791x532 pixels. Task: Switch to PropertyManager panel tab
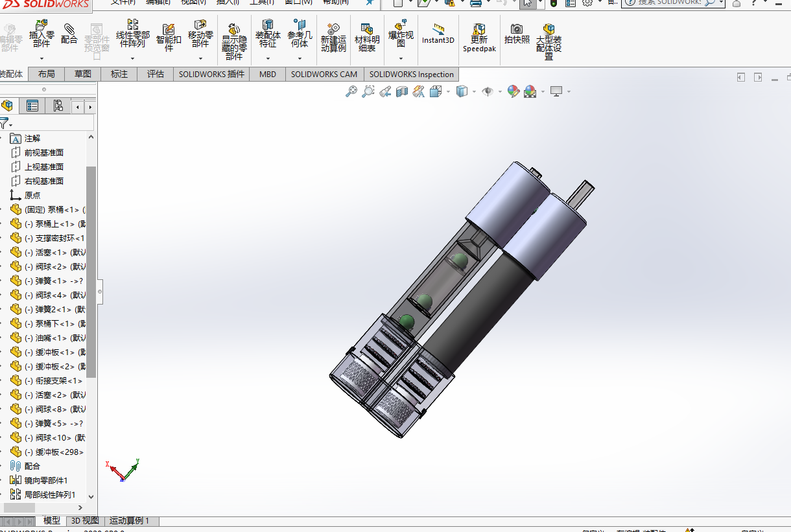[32, 106]
